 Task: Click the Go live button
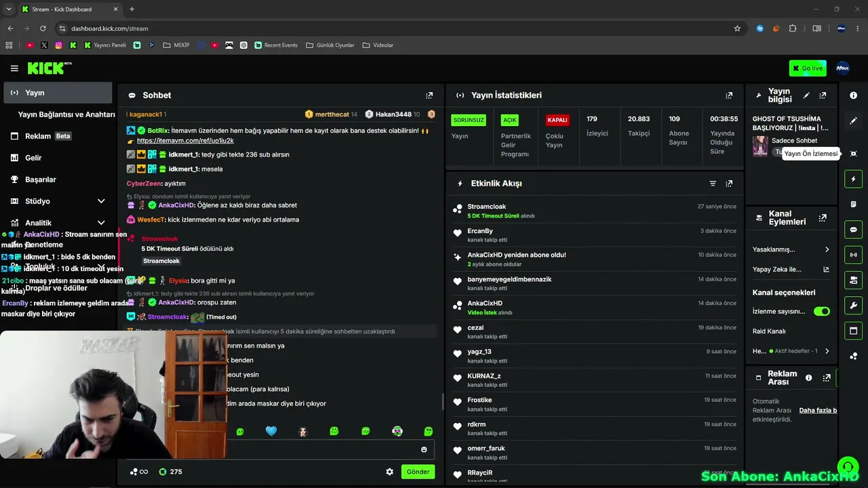click(x=808, y=68)
